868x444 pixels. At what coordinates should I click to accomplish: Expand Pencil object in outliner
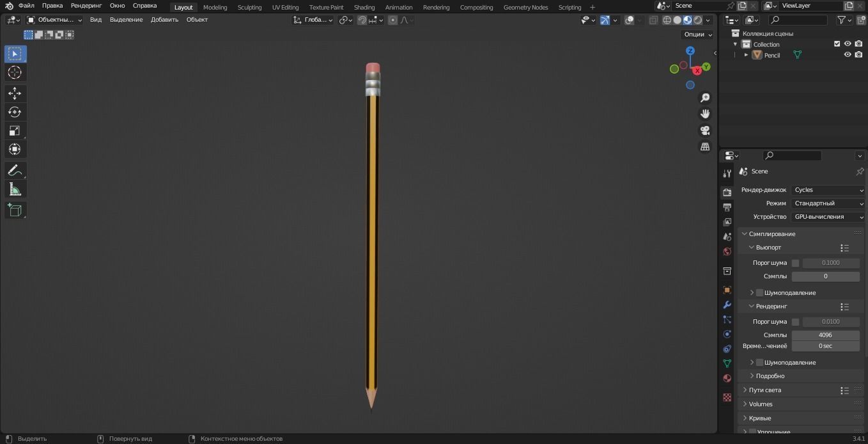pos(746,55)
